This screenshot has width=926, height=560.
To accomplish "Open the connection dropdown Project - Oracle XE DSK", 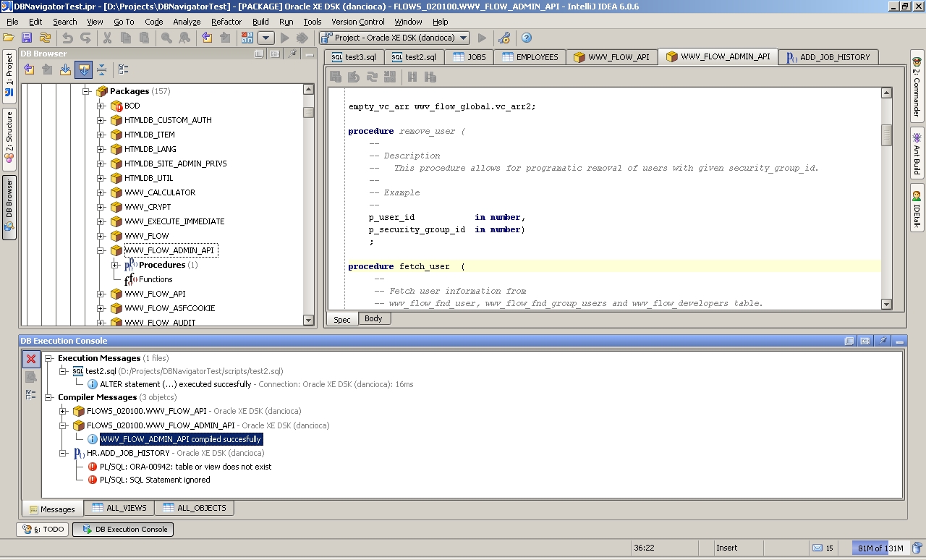I will (394, 38).
